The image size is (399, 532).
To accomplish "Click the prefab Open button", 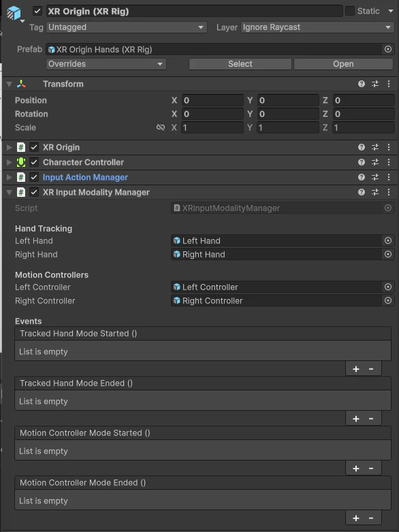I will click(343, 64).
